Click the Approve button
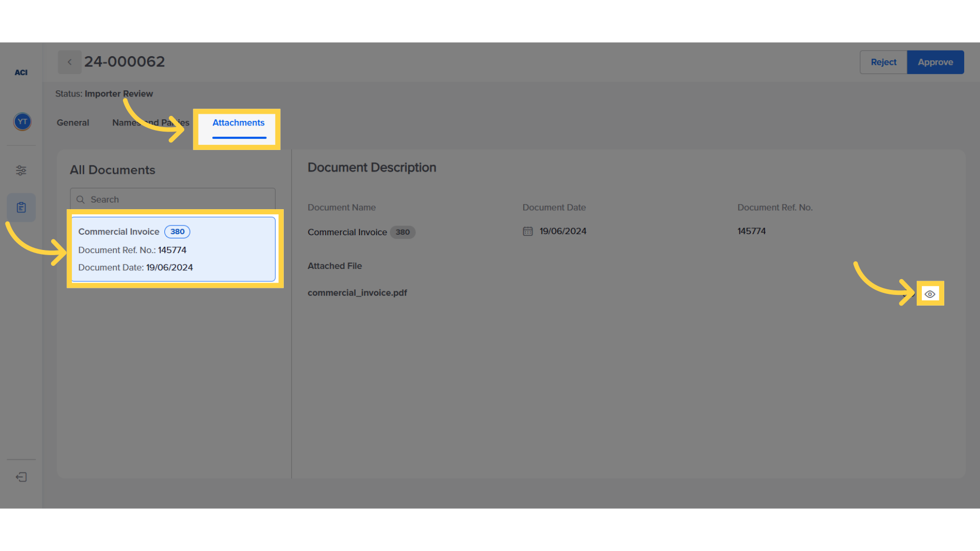Screen dimensions: 980x551 (935, 62)
